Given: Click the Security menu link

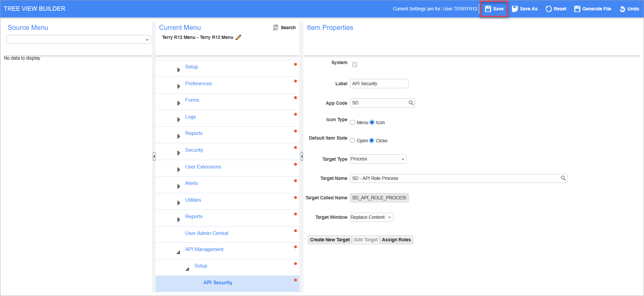Looking at the screenshot, I should click(194, 150).
